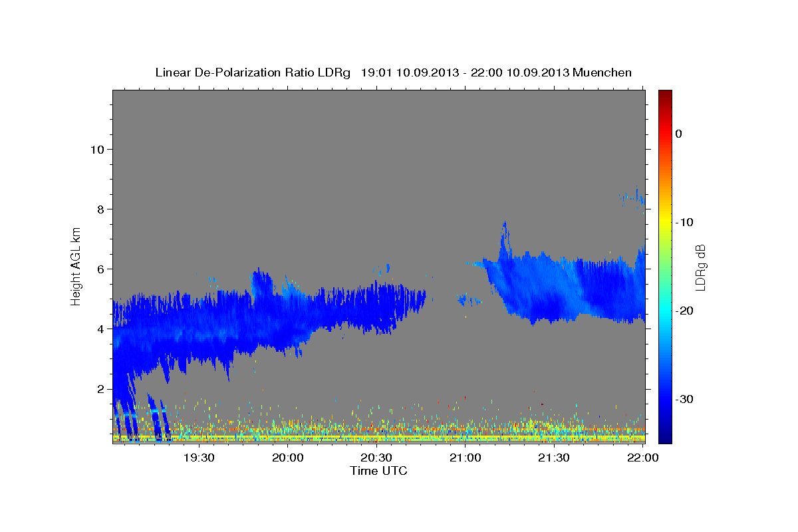Click the 22:00 time tick label
Image resolution: width=798 pixels, height=532 pixels.
(x=642, y=458)
